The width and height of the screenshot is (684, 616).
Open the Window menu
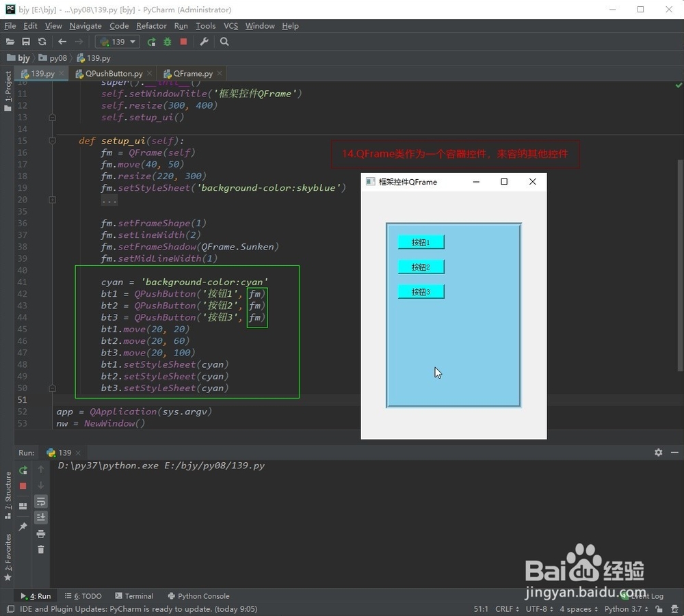(x=259, y=26)
